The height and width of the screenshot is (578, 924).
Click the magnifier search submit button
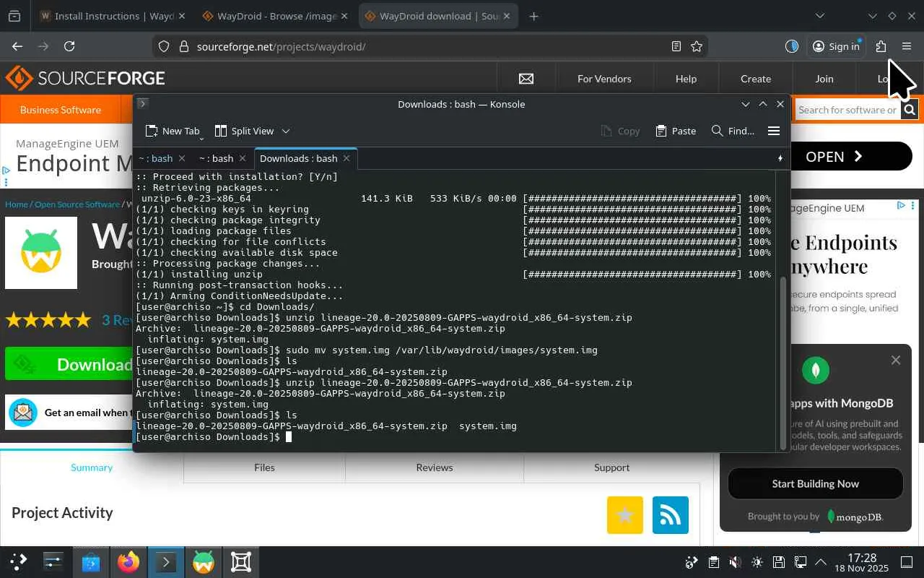(x=910, y=110)
